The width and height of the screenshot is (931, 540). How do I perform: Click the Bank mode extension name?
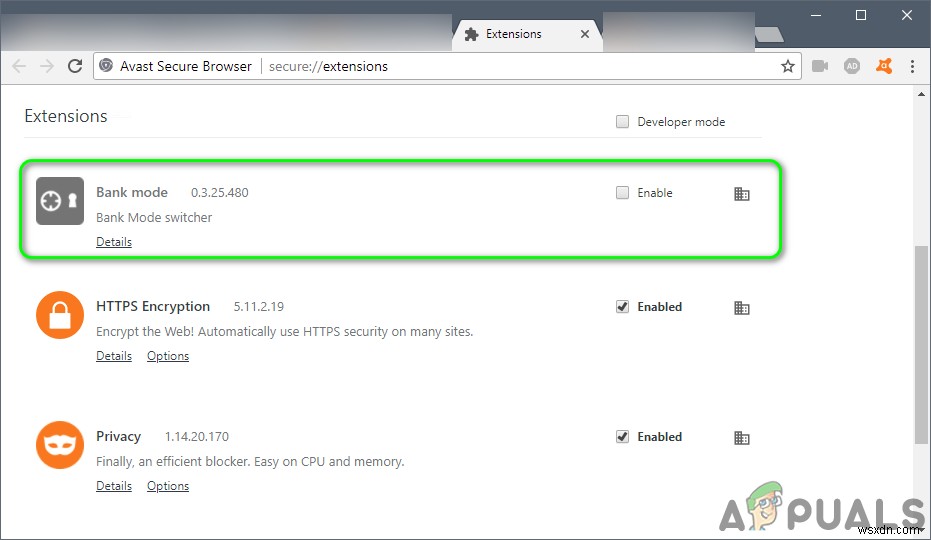tap(132, 192)
